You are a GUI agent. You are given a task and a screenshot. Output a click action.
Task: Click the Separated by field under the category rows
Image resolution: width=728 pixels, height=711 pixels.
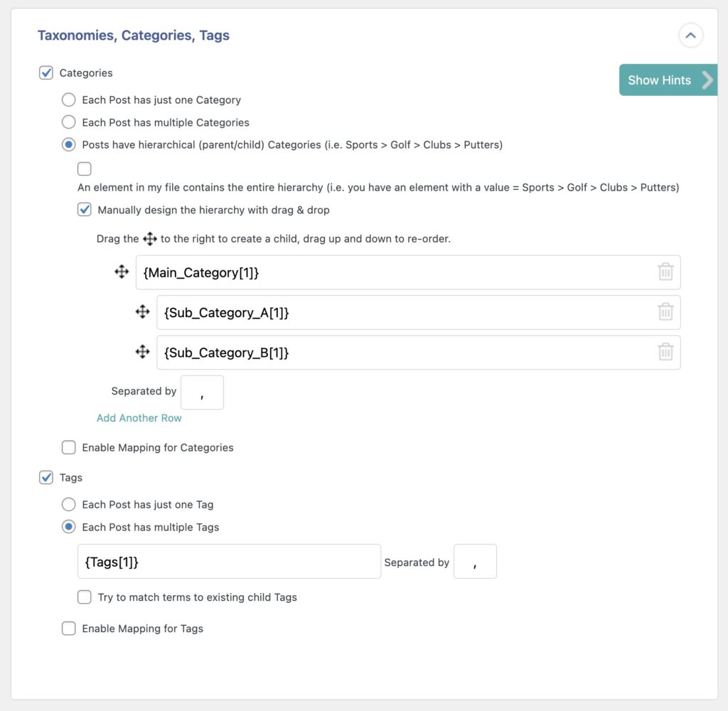202,392
